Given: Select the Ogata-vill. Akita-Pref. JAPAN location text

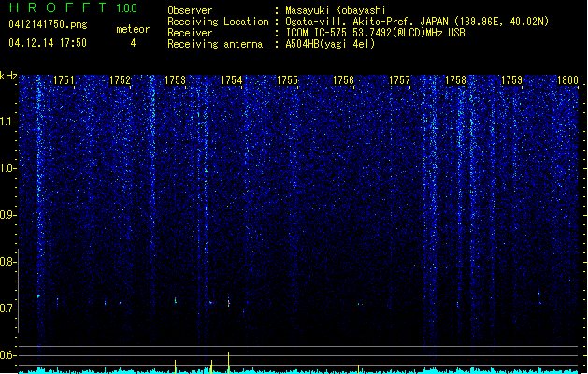Looking at the screenshot, I should [x=417, y=22].
